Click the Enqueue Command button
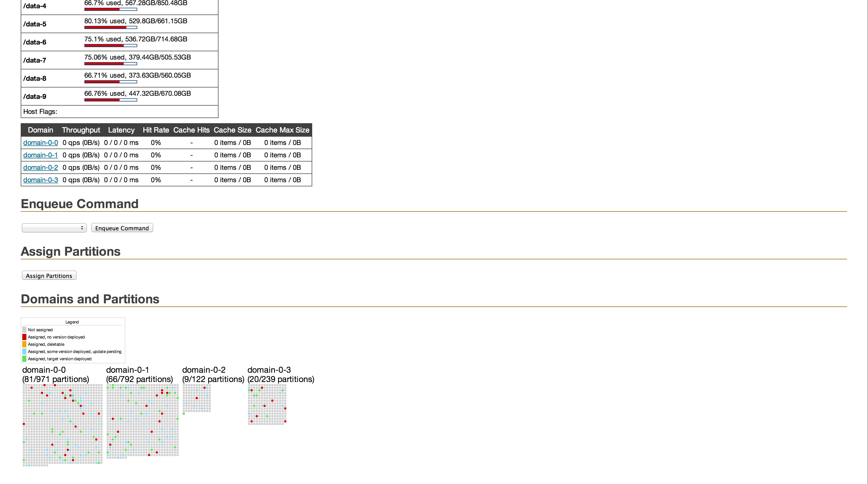Viewport: 868px width, 484px height. (x=122, y=228)
